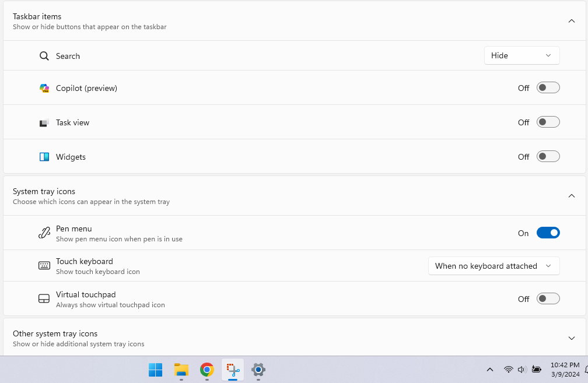This screenshot has width=588, height=383.
Task: Click 'Always show virtual touchpad icon' text
Action: (x=110, y=305)
